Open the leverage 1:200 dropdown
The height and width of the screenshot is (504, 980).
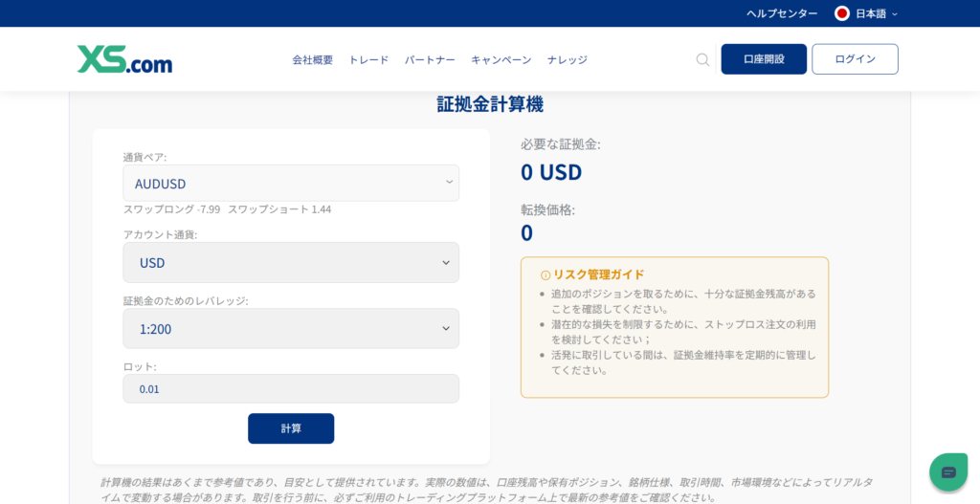pos(291,328)
